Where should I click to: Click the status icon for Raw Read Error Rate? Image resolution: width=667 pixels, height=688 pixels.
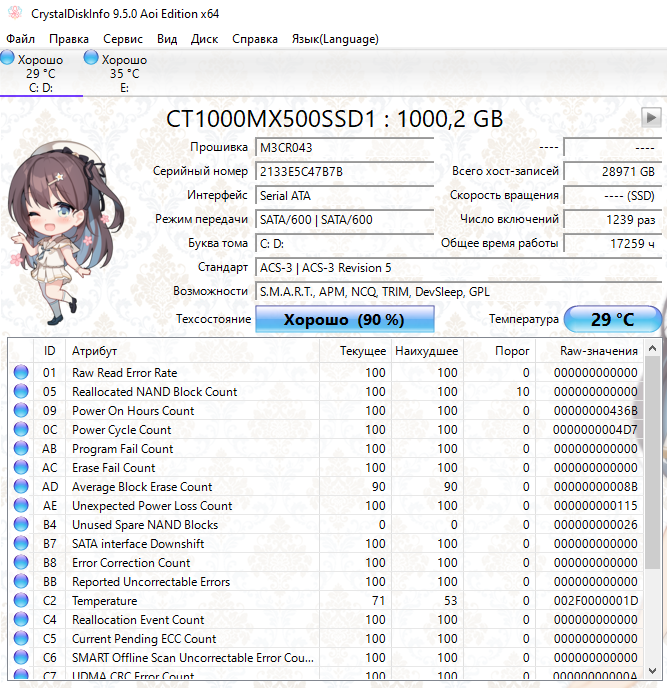tap(21, 373)
